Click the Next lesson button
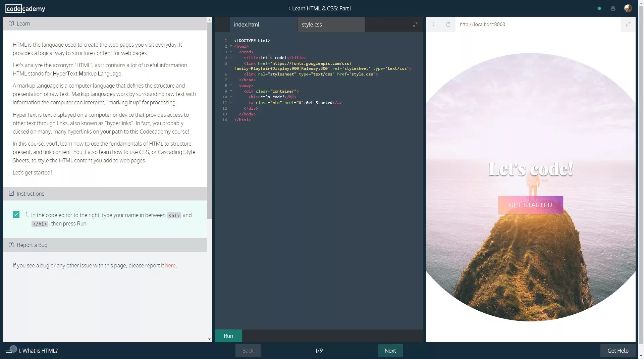 390,350
